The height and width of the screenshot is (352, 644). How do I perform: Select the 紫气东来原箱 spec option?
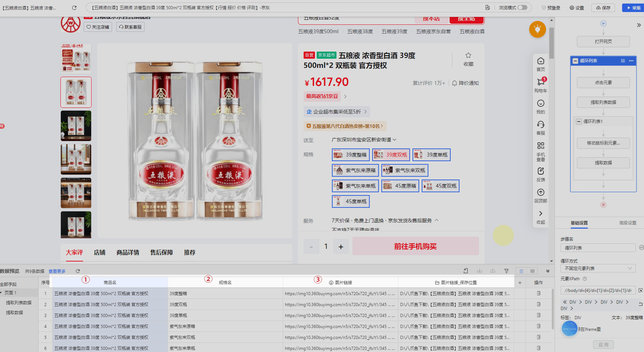coord(355,170)
